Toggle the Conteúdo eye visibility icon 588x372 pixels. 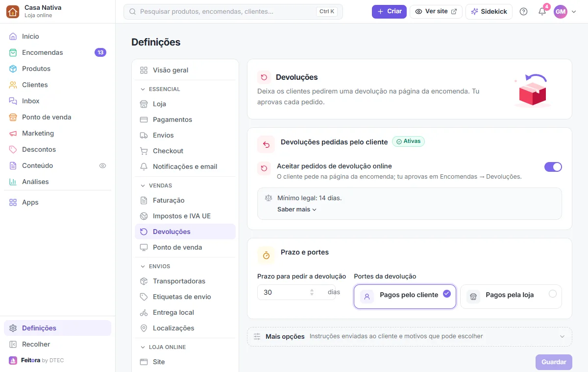click(x=102, y=165)
